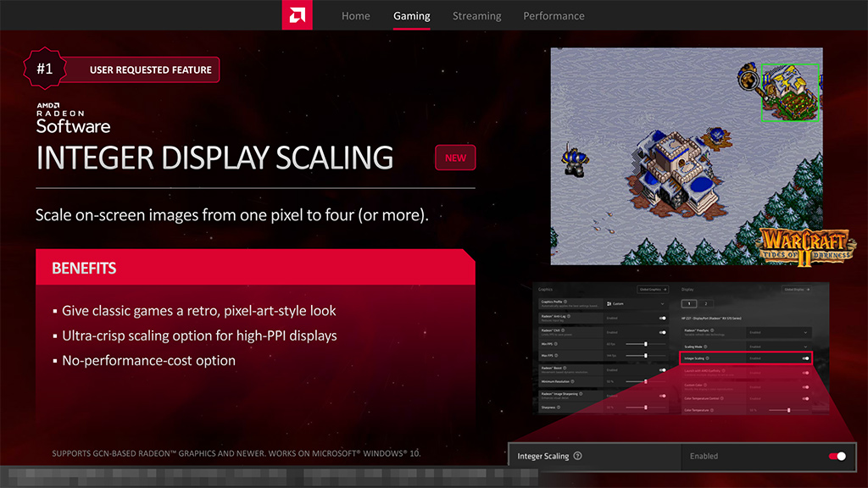Click 'Ultra-crisp scaling option for high-PPI displays' text
The height and width of the screenshot is (488, 868).
[x=199, y=335]
